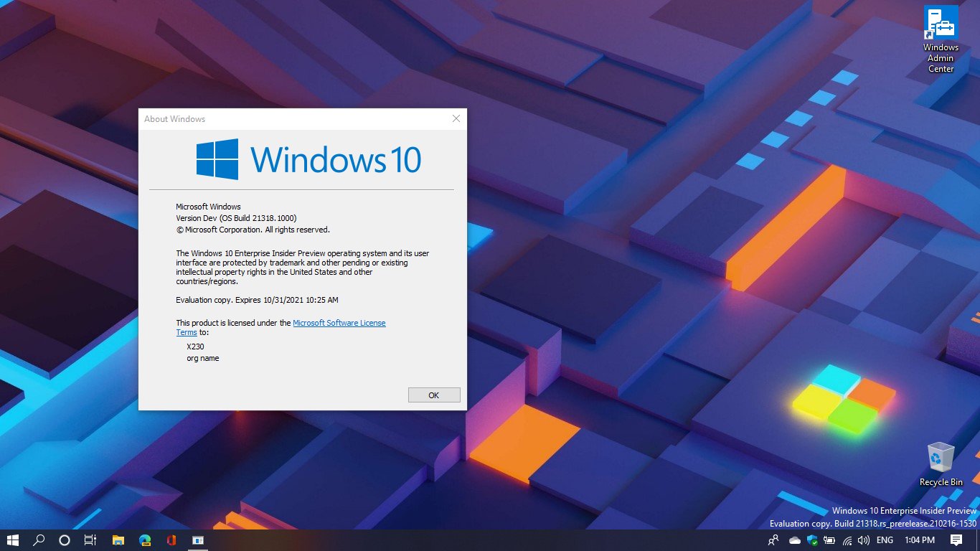Select the About Windows taskbar button

tap(197, 540)
